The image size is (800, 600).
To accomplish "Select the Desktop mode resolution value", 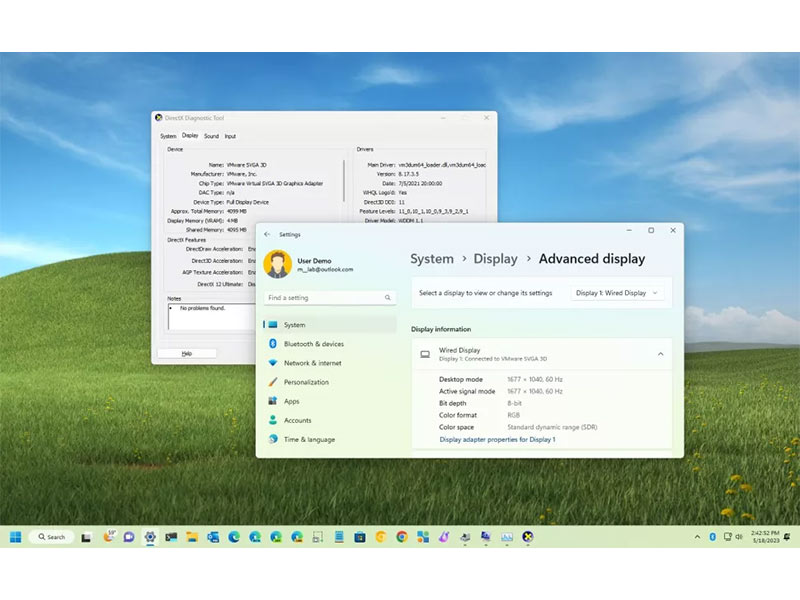I will point(535,379).
